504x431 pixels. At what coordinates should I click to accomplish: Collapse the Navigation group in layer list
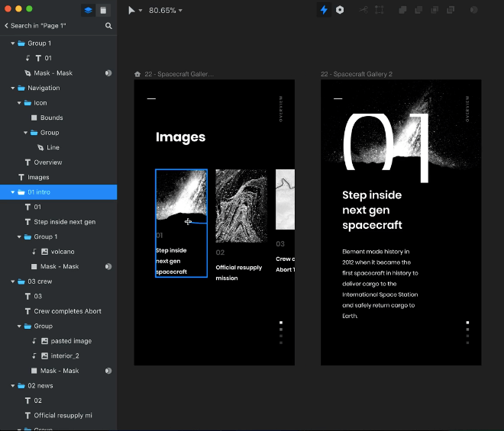[x=13, y=88]
